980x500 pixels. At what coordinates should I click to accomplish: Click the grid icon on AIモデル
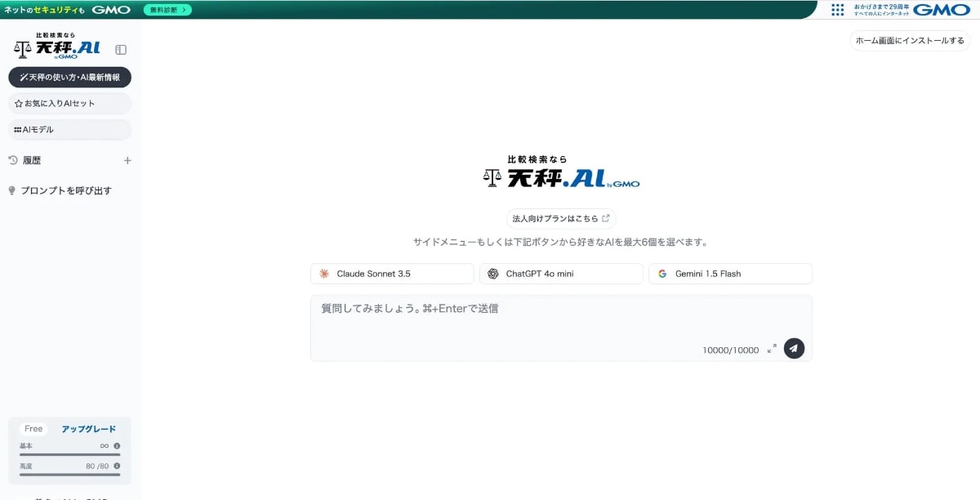click(18, 130)
